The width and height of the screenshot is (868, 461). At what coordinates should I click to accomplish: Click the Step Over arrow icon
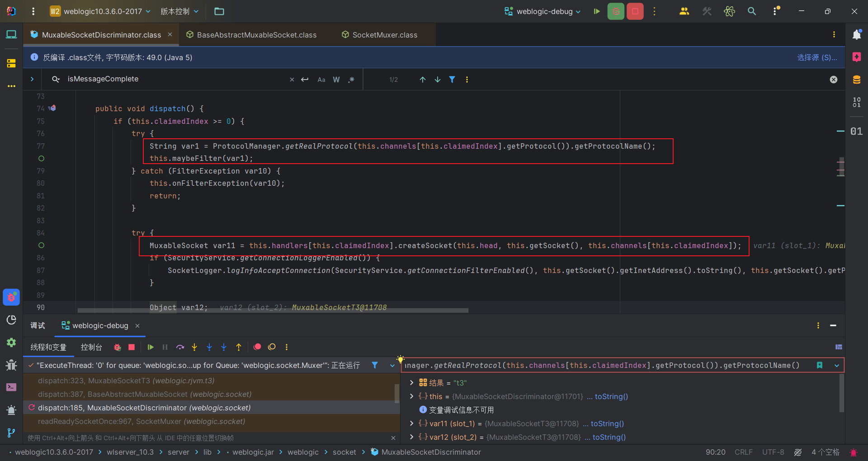coord(180,347)
